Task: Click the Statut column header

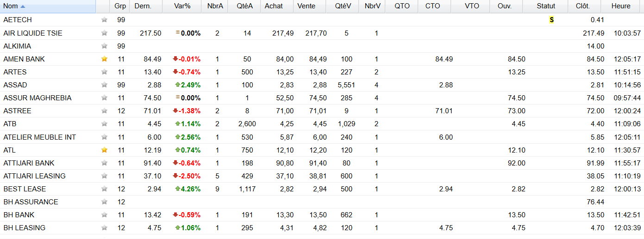Action: [x=546, y=6]
